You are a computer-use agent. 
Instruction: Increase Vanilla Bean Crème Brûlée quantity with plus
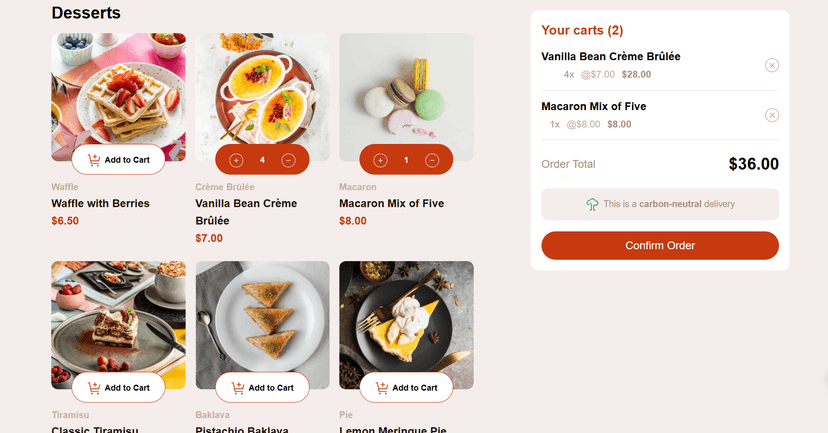coord(236,160)
